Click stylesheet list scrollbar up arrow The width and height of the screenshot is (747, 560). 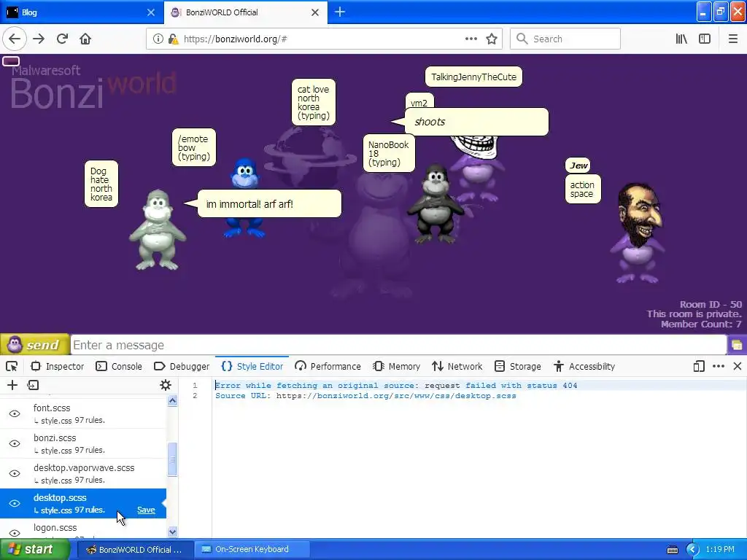pos(172,401)
